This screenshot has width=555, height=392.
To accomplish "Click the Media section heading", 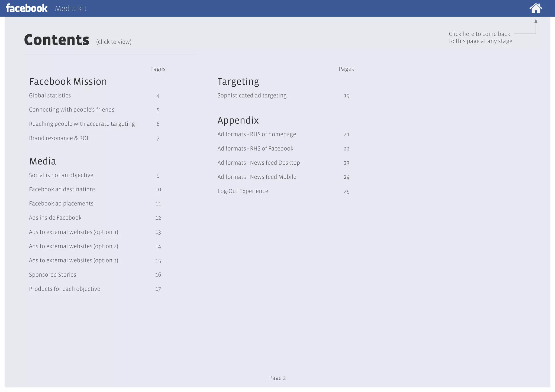I will (43, 161).
